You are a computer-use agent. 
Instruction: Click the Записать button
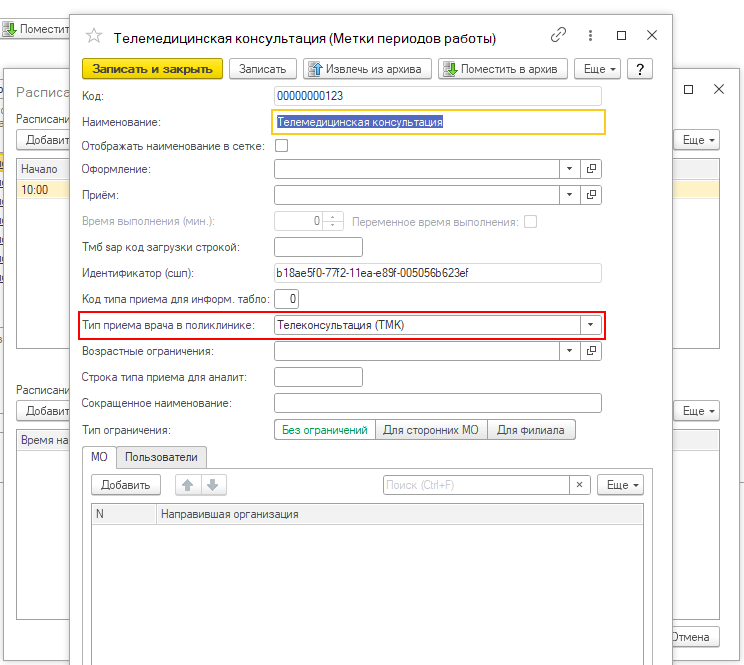click(x=263, y=69)
